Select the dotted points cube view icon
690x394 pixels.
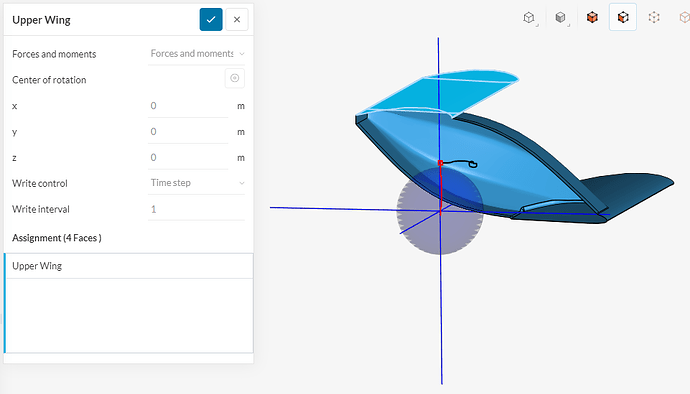click(x=654, y=17)
